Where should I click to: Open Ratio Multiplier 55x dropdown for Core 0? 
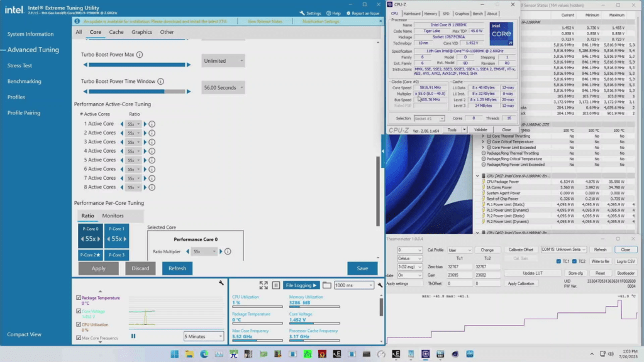click(x=204, y=251)
